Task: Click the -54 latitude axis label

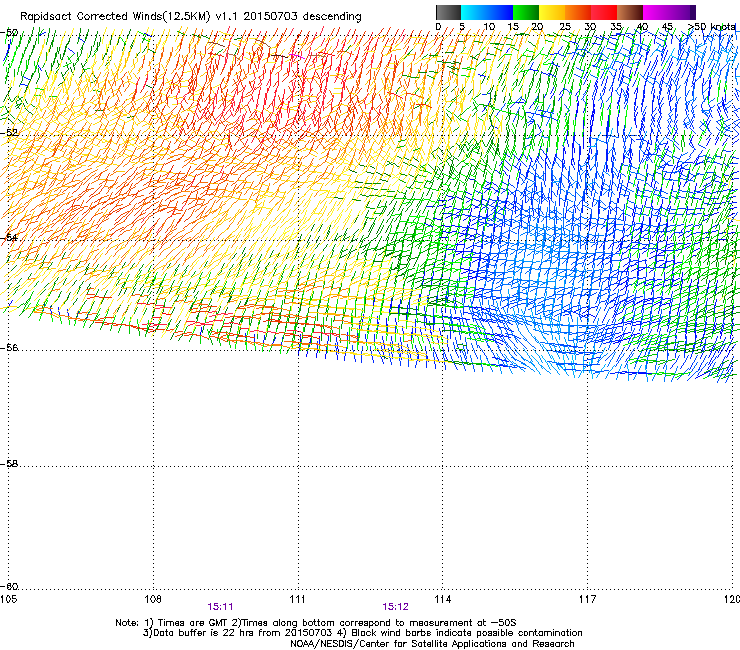Action: pyautogui.click(x=9, y=237)
